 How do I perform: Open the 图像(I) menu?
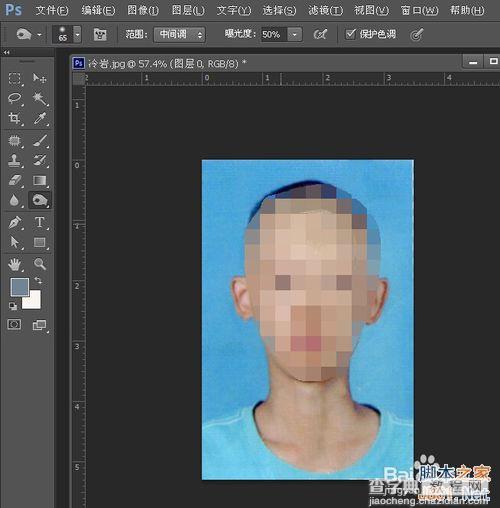[143, 10]
